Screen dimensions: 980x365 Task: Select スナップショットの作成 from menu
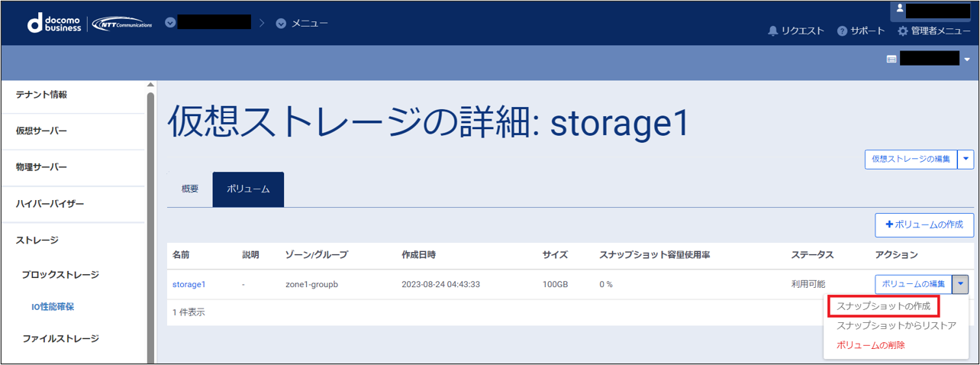tap(883, 306)
